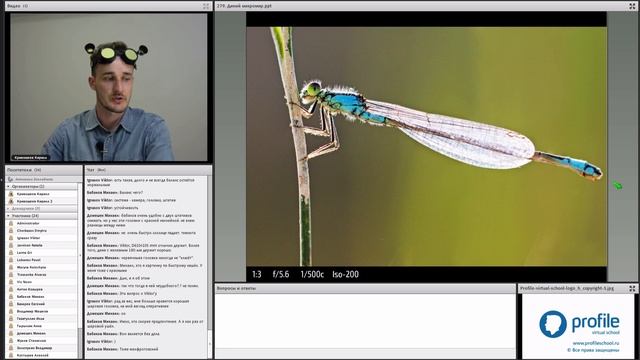Click the f/5.6 aperture caption
Image resolution: width=640 pixels, height=360 pixels.
(x=281, y=274)
